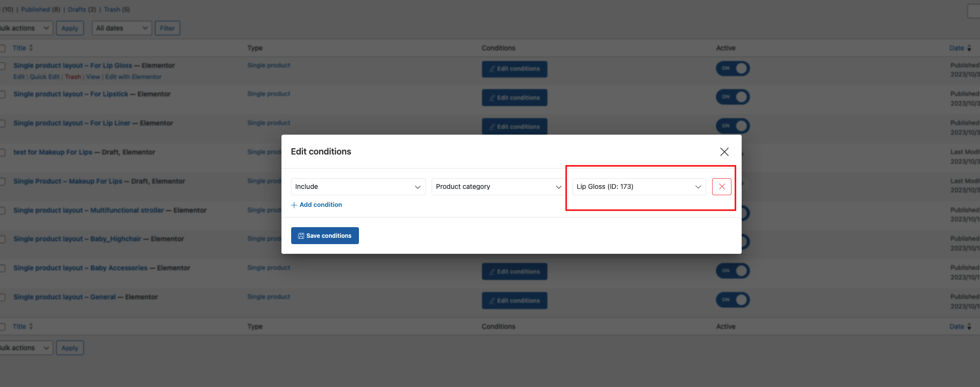This screenshot has width=980, height=387.
Task: Disable the Baby Accessories layout Active switch
Action: 732,271
